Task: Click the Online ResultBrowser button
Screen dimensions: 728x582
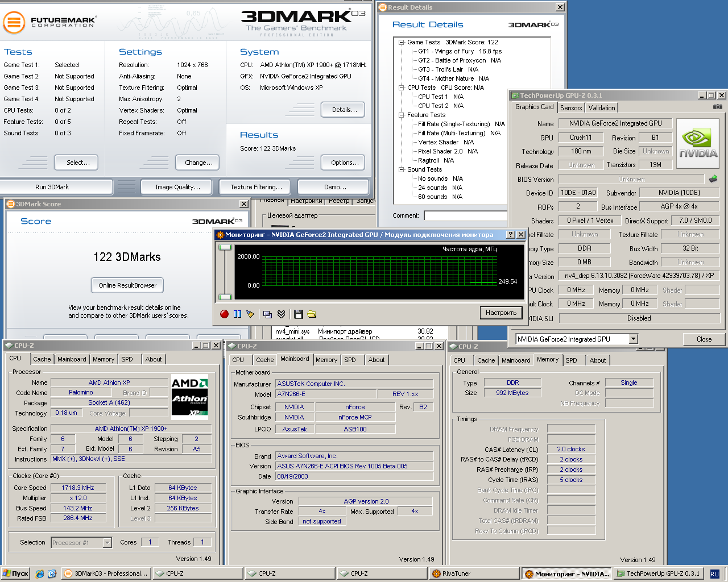Action: tap(127, 285)
